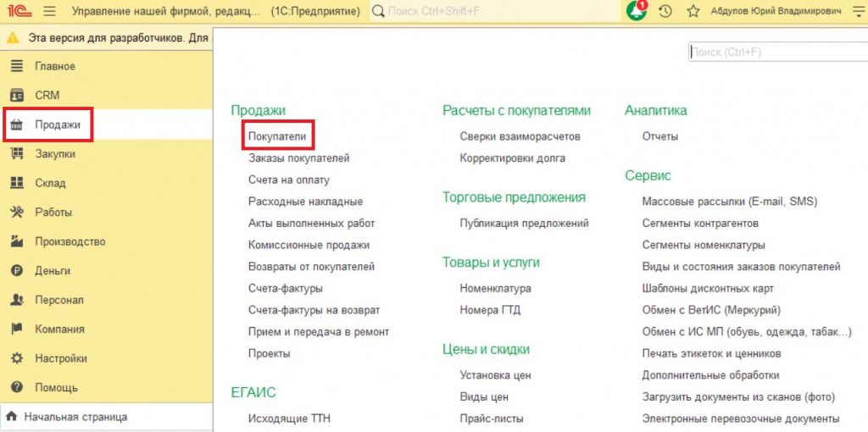Open Дополнительные обработки
Image resolution: width=868 pixels, height=432 pixels.
(711, 375)
